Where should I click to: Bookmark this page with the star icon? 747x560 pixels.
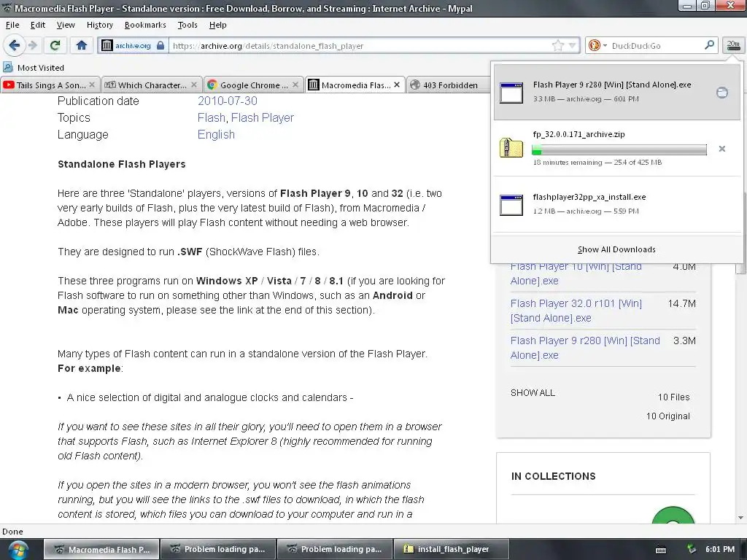(x=557, y=46)
